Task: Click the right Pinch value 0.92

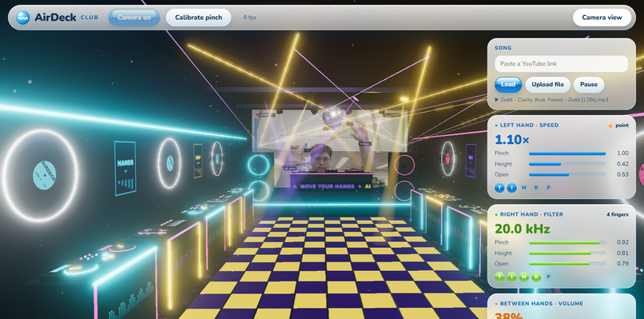Action: (x=622, y=242)
